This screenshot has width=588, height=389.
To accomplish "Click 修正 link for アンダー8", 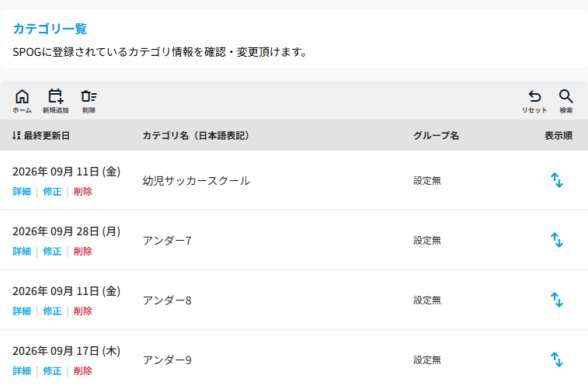I will 52,311.
